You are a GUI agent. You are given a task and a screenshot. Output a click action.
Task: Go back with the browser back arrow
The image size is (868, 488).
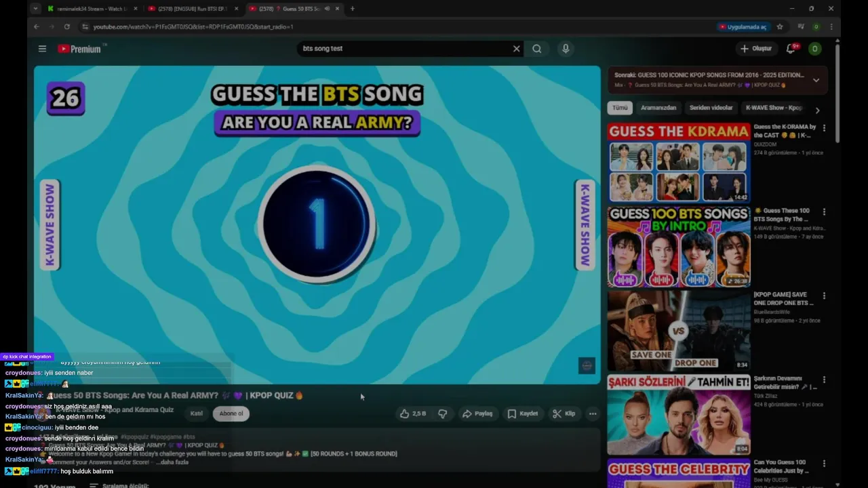pyautogui.click(x=37, y=26)
